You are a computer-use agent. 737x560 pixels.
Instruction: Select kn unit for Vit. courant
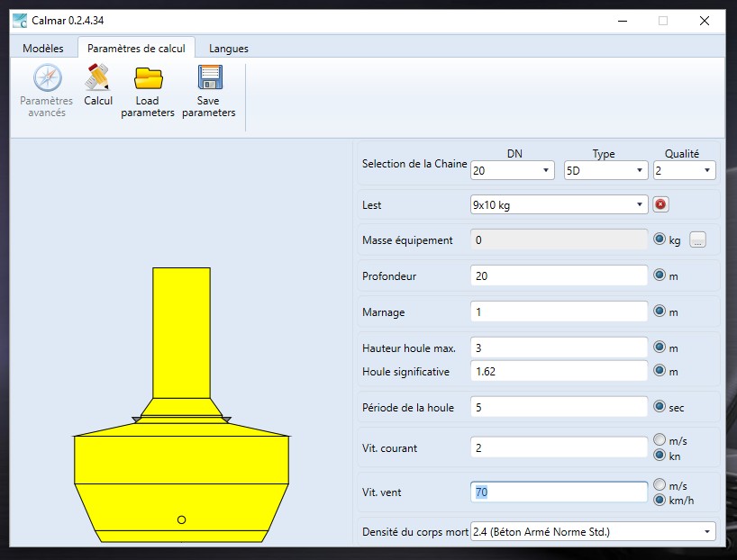(x=660, y=456)
